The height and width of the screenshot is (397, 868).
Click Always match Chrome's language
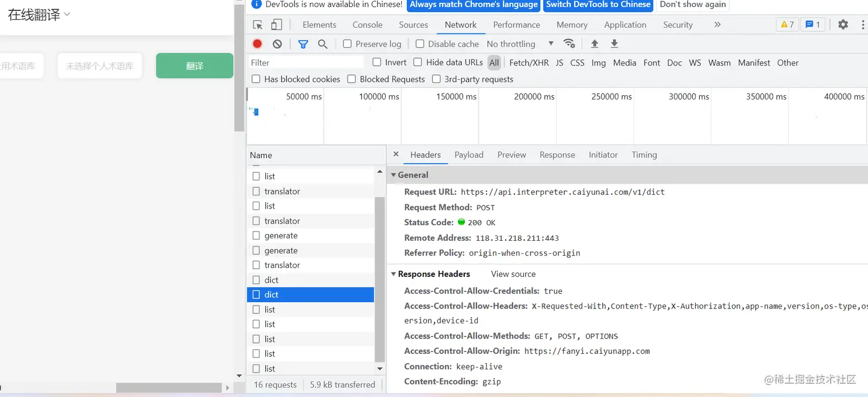coord(474,5)
